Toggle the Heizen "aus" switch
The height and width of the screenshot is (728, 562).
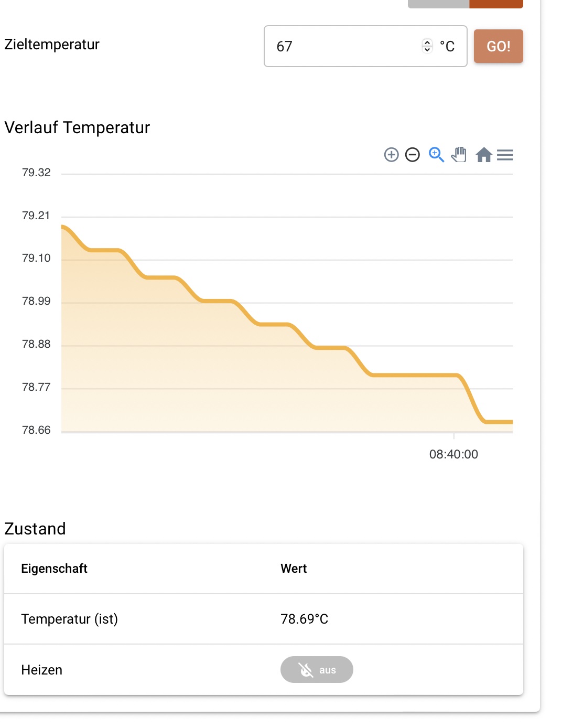tap(317, 670)
